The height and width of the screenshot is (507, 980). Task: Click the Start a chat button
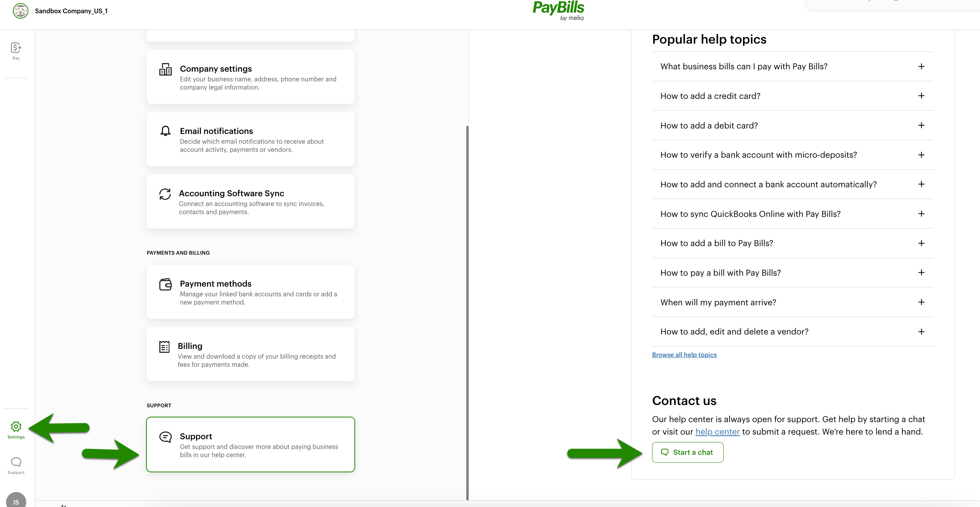687,452
